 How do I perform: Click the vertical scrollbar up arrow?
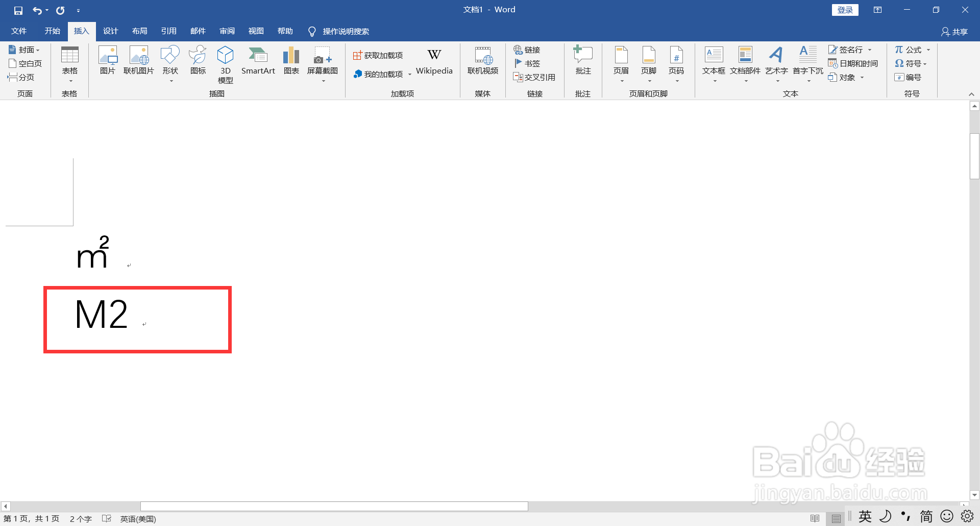click(x=974, y=106)
